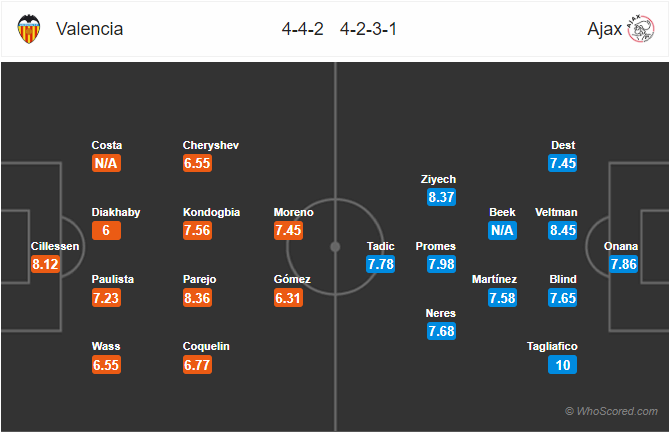Click the WhoScored.com watermark
The image size is (670, 432).
[611, 411]
